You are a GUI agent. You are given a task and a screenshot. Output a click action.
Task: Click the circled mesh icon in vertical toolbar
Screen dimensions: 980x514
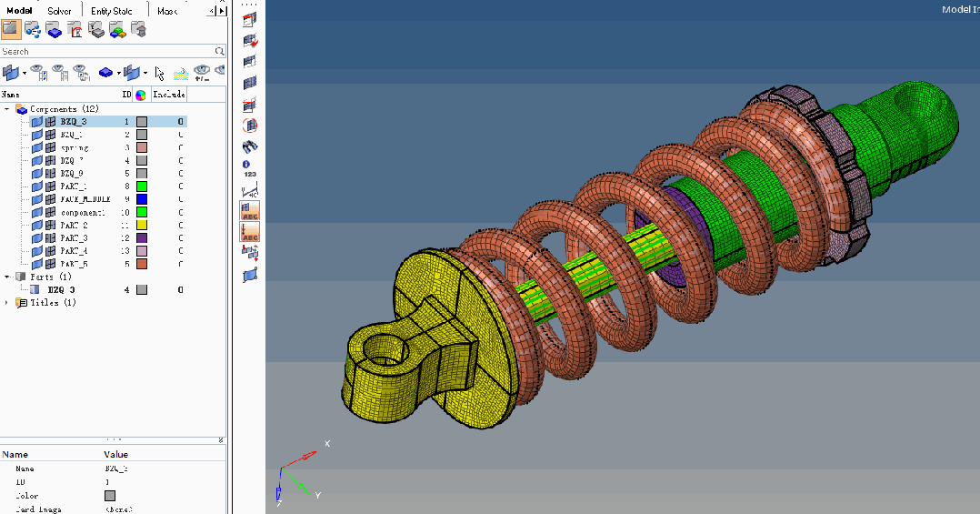click(250, 126)
